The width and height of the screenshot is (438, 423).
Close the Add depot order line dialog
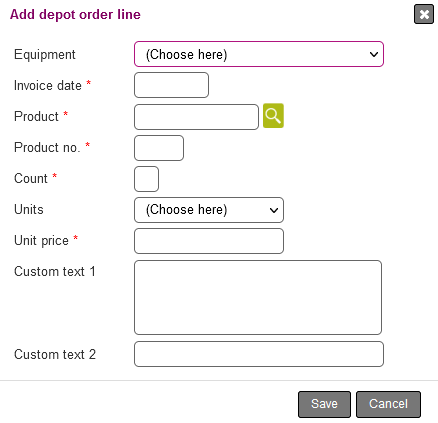point(424,14)
